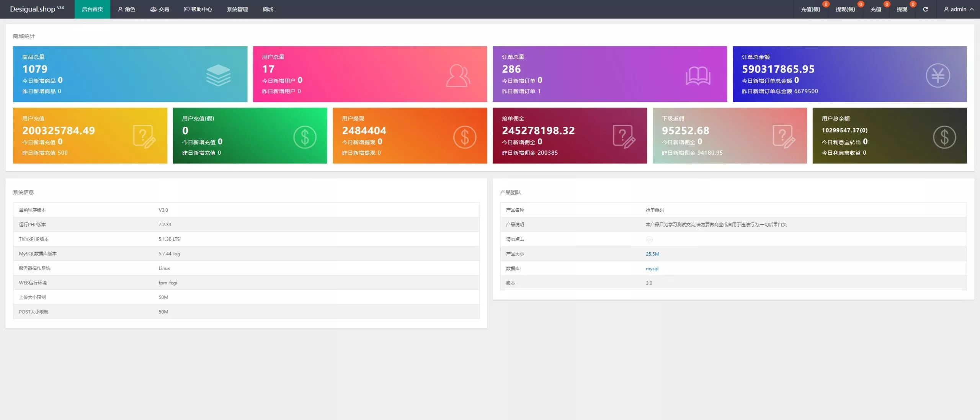Open the 交易 navigation menu
This screenshot has width=980, height=420.
pos(160,9)
